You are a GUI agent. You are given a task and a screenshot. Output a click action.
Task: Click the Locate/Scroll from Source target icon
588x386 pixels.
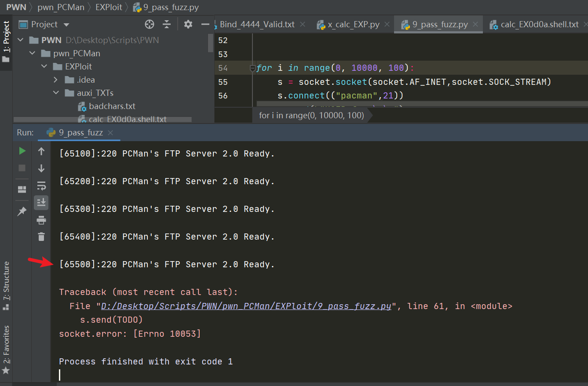tap(150, 24)
